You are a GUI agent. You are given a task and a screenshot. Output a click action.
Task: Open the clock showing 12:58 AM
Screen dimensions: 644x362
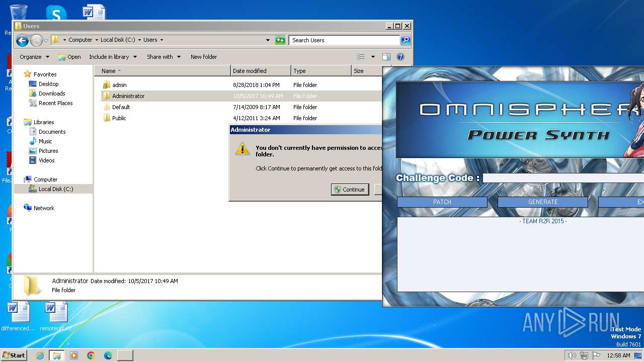(x=618, y=355)
